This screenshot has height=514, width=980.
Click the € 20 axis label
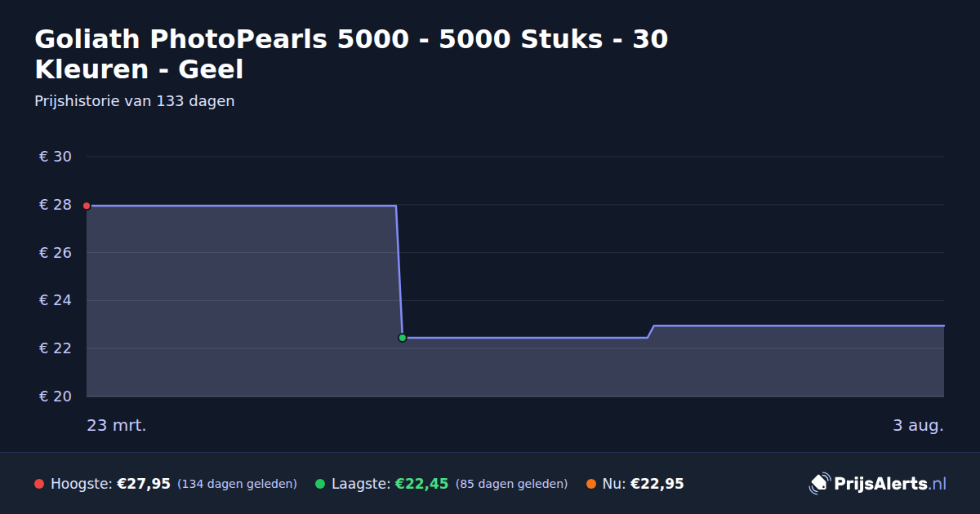tap(56, 397)
